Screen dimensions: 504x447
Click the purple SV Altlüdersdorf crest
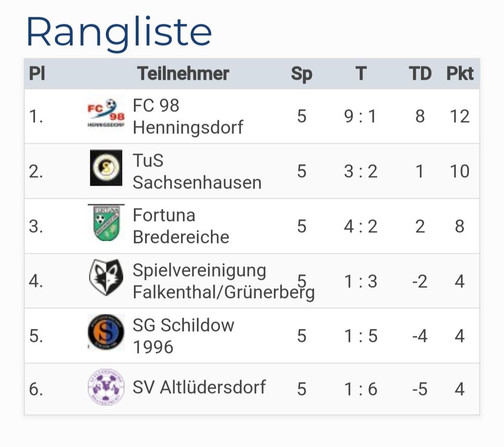tap(106, 387)
